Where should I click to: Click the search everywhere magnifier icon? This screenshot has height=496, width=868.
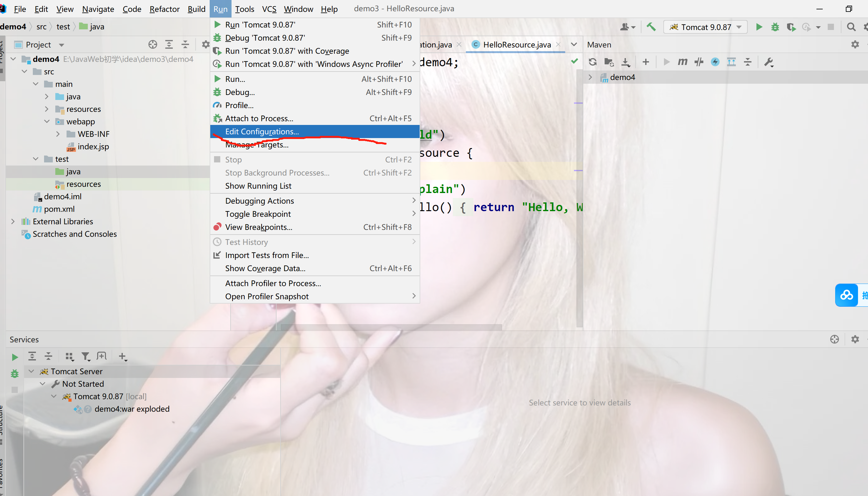tap(851, 27)
